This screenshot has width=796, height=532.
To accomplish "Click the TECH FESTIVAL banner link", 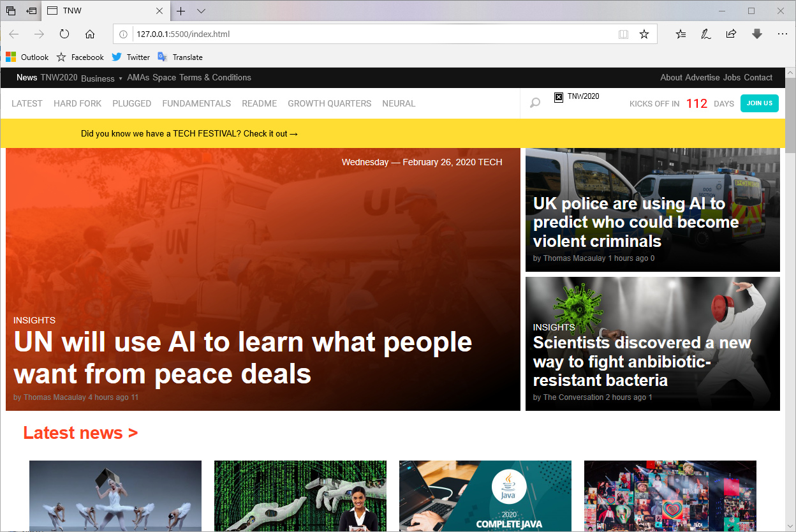I will click(189, 134).
